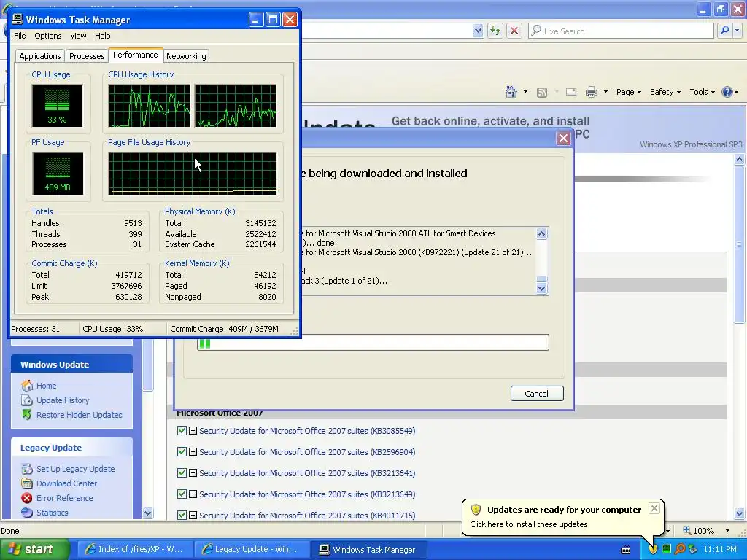This screenshot has height=560, width=747.
Task: Click the Home house icon in sidebar
Action: point(27,385)
